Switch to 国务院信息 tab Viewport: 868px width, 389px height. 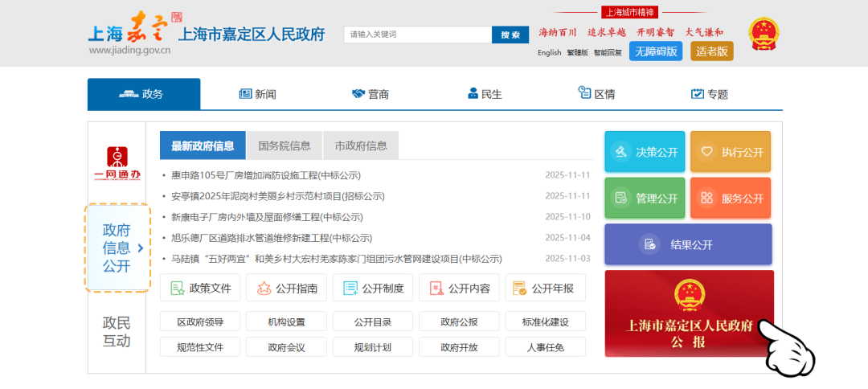tap(285, 145)
